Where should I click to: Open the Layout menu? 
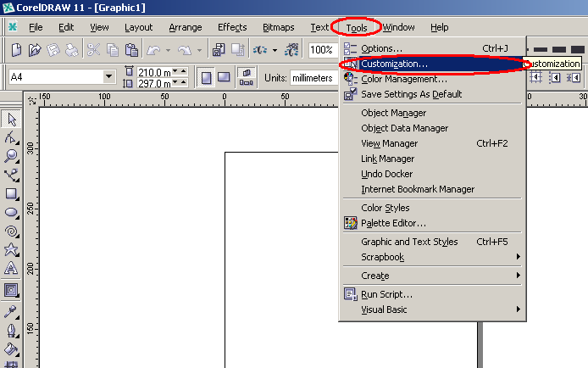(x=138, y=27)
